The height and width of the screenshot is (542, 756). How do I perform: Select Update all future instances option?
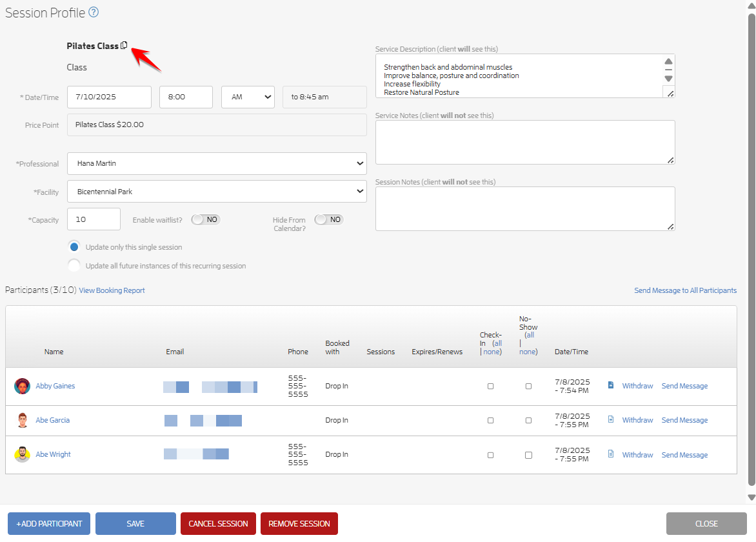(74, 265)
